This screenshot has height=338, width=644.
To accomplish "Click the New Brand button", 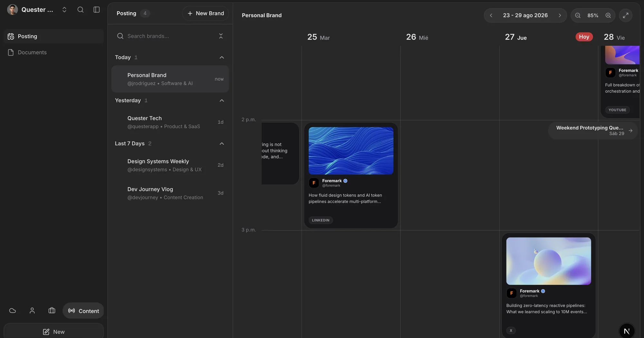I will [x=205, y=14].
